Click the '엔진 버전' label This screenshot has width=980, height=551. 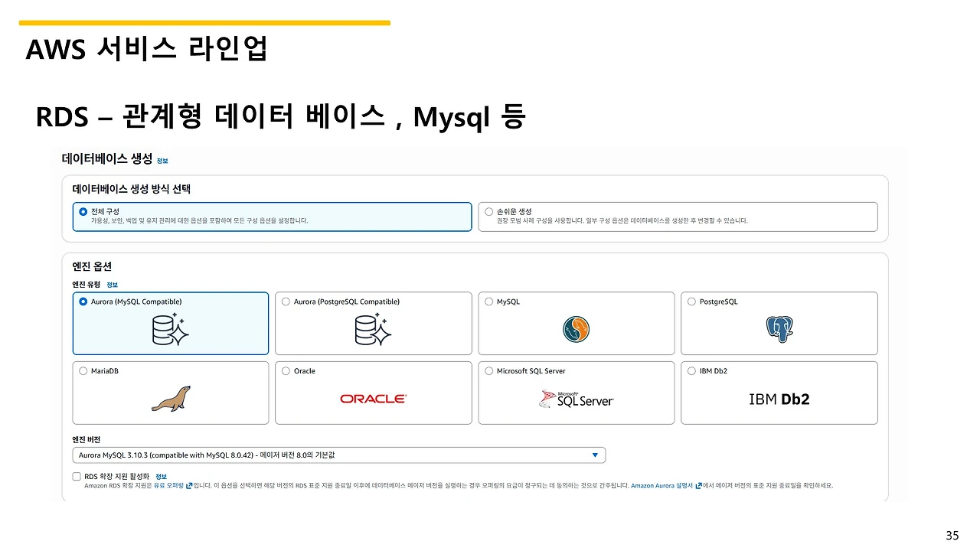pos(87,440)
